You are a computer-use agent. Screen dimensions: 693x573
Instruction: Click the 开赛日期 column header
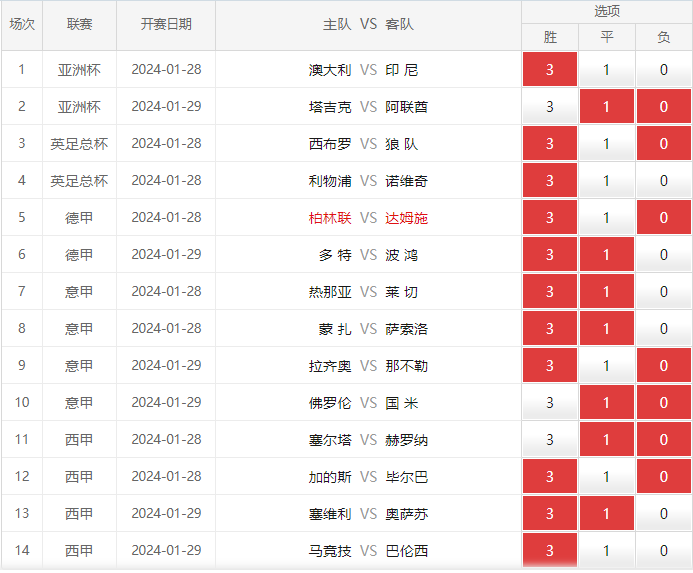166,25
